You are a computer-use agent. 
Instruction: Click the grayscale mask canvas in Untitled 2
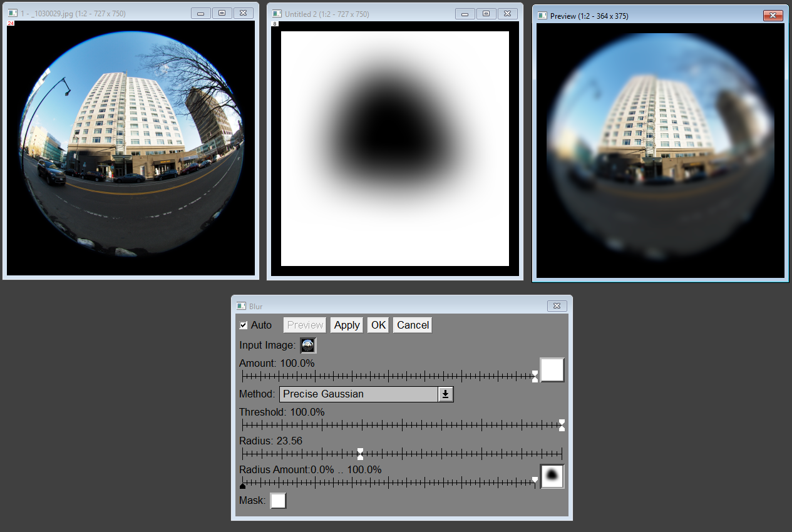pos(395,149)
